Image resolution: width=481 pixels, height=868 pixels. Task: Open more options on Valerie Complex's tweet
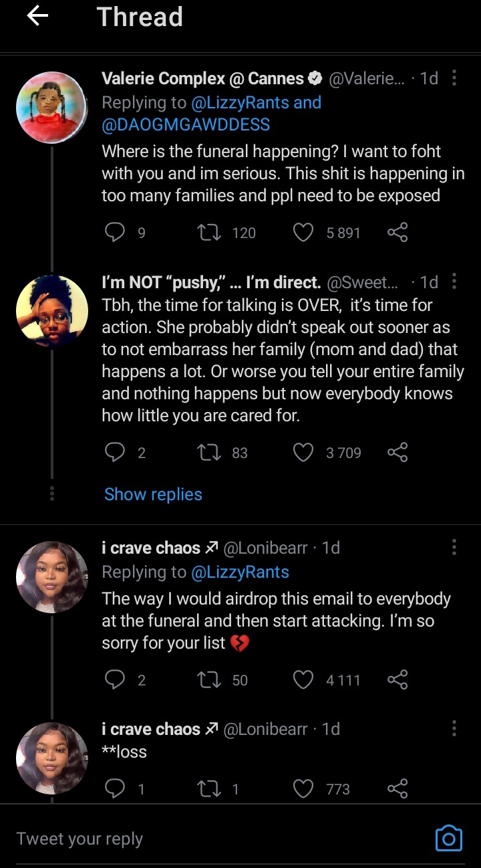click(x=454, y=78)
